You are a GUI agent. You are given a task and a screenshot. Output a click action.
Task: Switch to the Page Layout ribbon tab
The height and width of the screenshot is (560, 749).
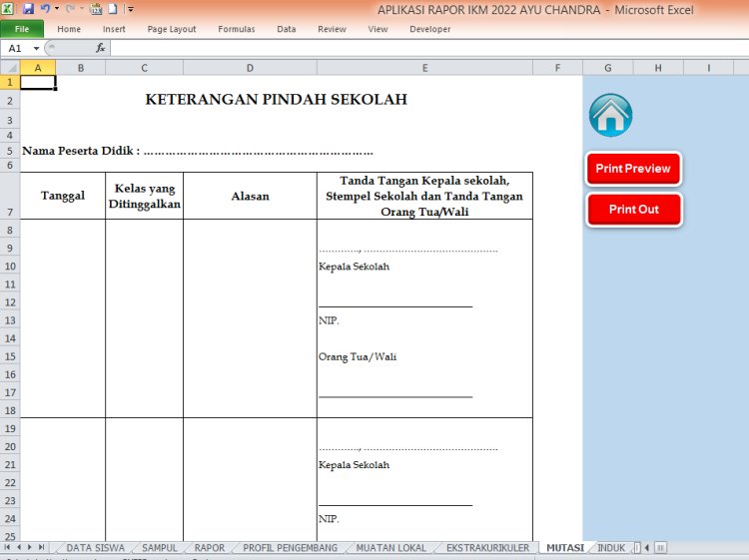[x=172, y=29]
